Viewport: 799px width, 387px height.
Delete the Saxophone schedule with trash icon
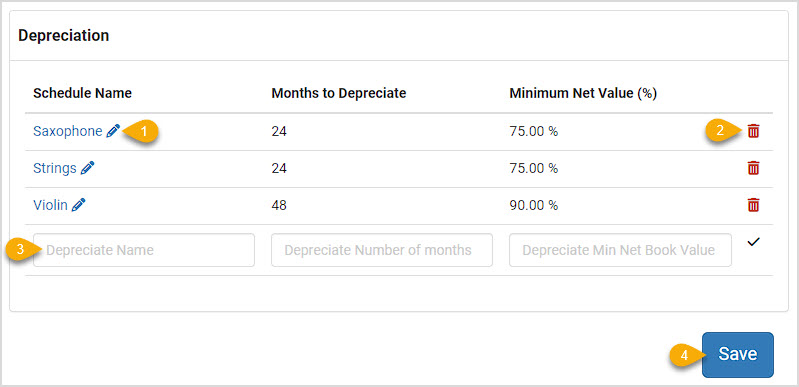coord(753,131)
